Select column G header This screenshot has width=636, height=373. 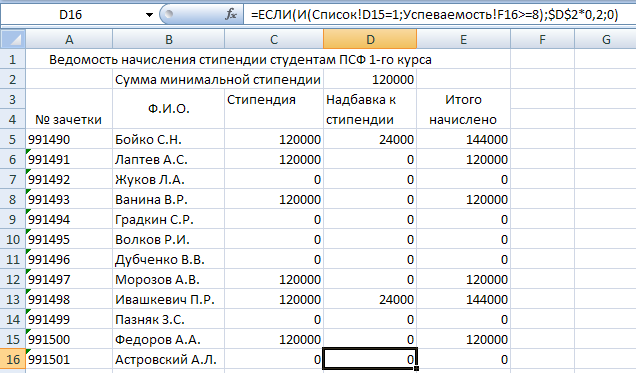[x=606, y=40]
